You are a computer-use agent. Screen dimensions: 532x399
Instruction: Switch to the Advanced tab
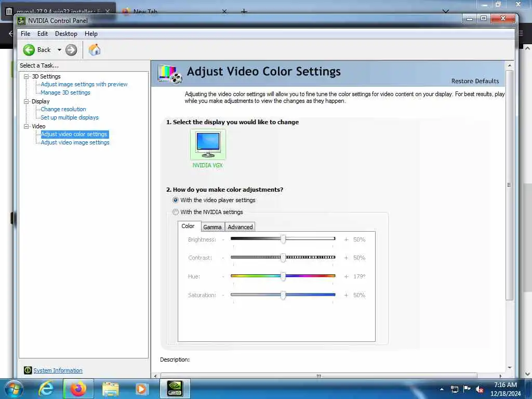tap(240, 227)
